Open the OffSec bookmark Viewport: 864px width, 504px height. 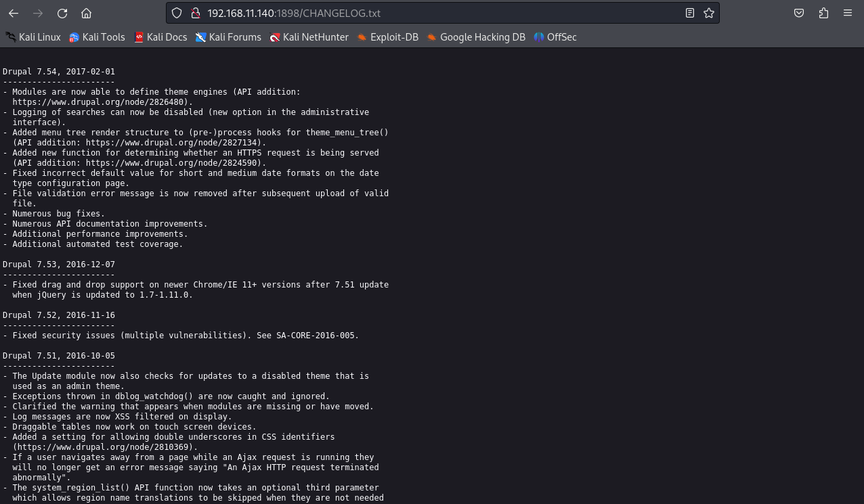[x=555, y=37]
